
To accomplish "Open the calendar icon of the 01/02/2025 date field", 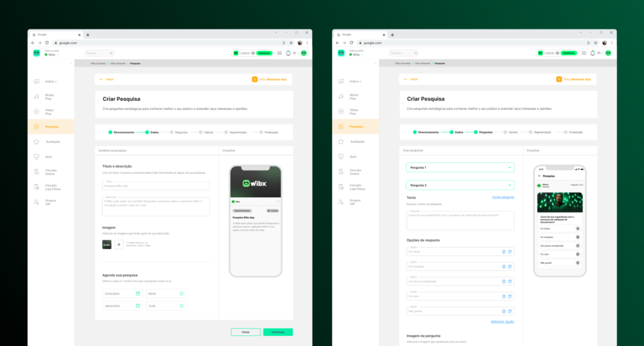I will coord(138,293).
